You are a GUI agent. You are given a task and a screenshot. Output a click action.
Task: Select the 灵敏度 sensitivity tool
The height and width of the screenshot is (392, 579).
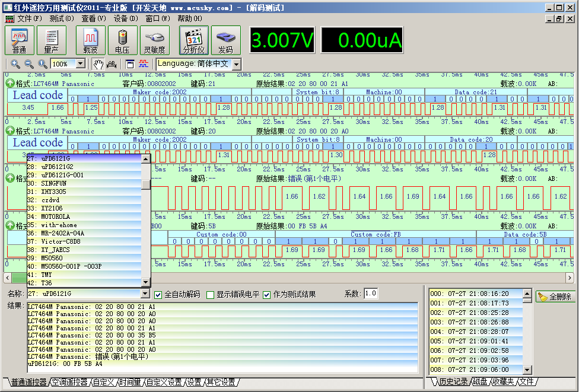pyautogui.click(x=155, y=40)
